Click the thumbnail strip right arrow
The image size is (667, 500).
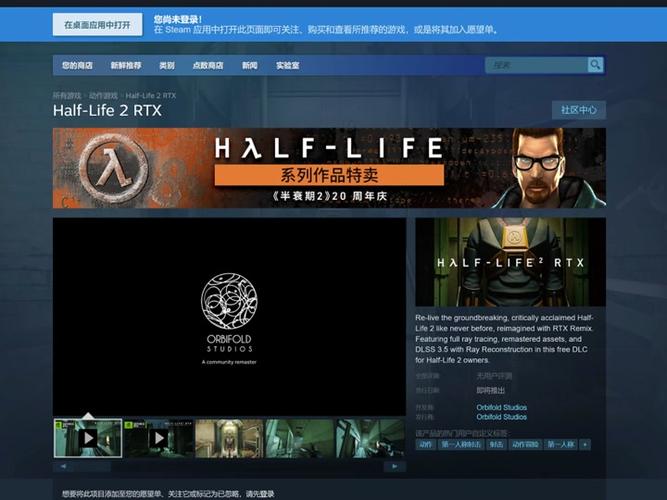(394, 466)
